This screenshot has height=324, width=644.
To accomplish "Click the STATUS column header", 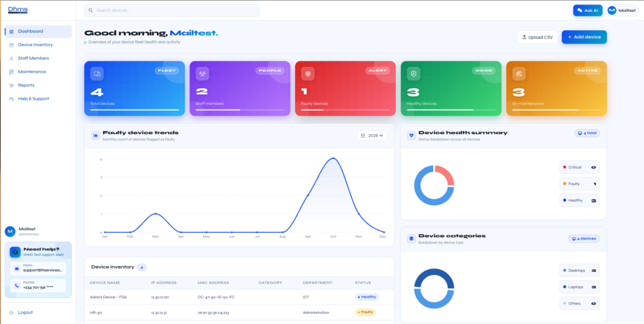I will coord(363,282).
